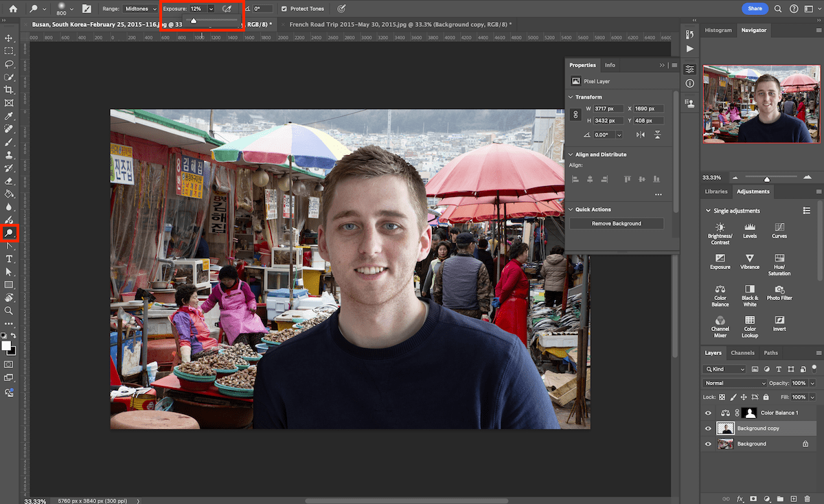Select the Eyedropper tool
Viewport: 824px width, 504px height.
(x=9, y=116)
